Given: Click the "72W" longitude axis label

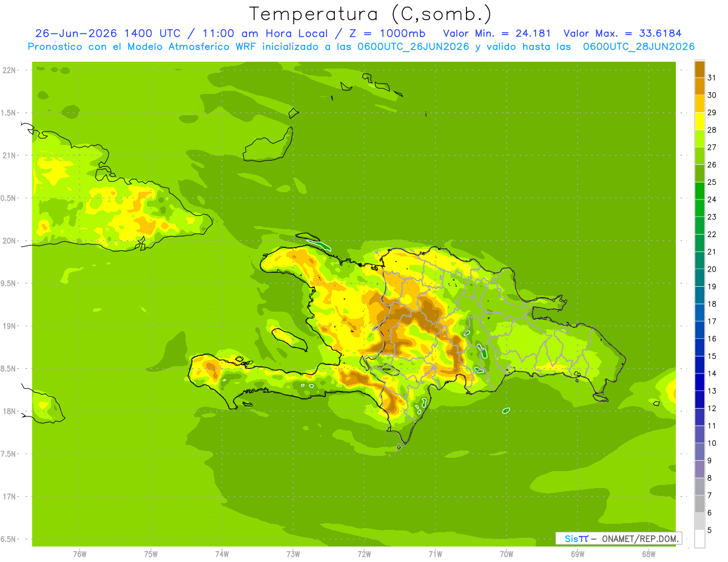Looking at the screenshot, I should point(364,554).
